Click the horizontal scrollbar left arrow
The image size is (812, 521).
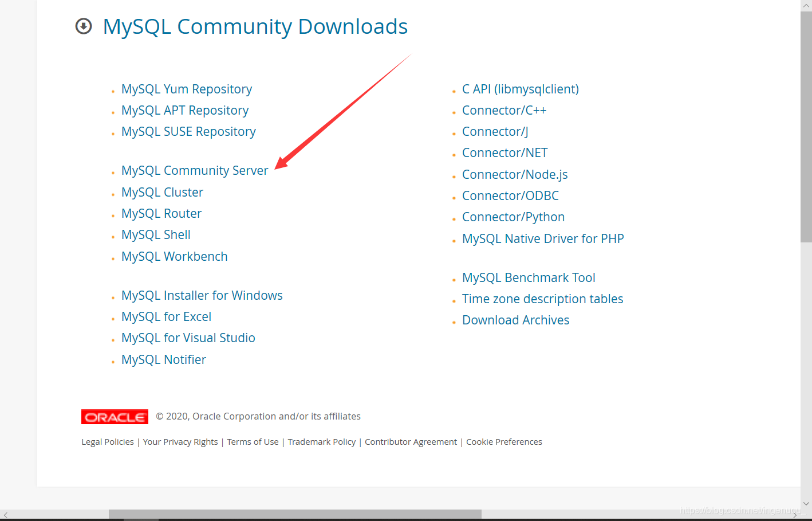(x=6, y=515)
